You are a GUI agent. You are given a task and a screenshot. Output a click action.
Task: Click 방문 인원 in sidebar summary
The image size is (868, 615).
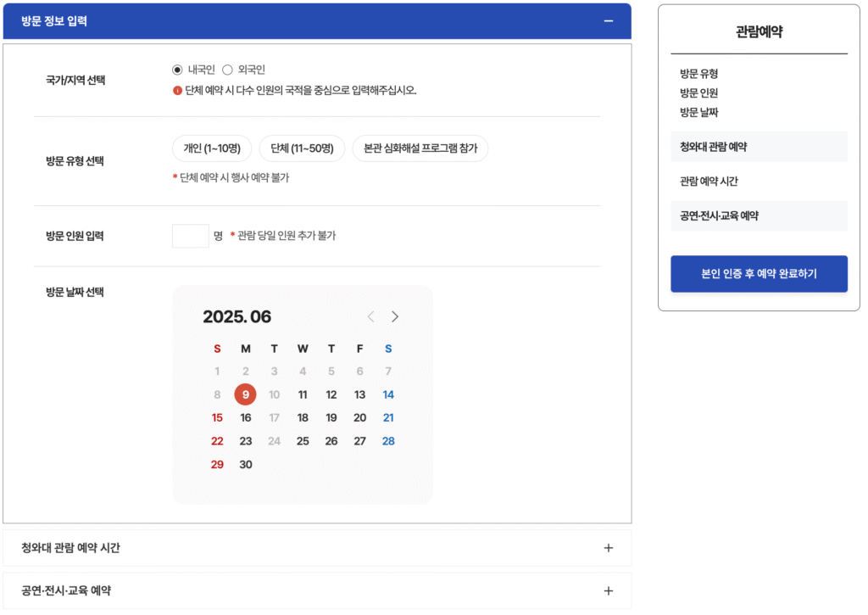point(698,93)
